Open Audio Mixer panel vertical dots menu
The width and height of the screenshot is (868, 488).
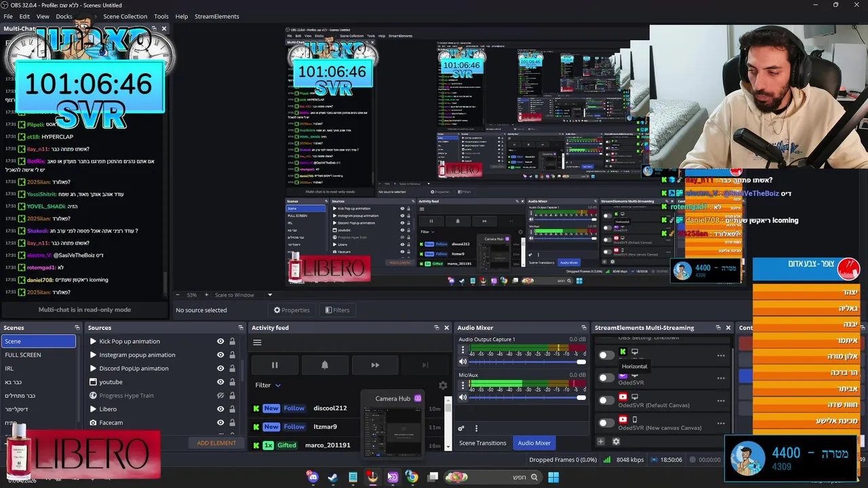click(x=476, y=428)
